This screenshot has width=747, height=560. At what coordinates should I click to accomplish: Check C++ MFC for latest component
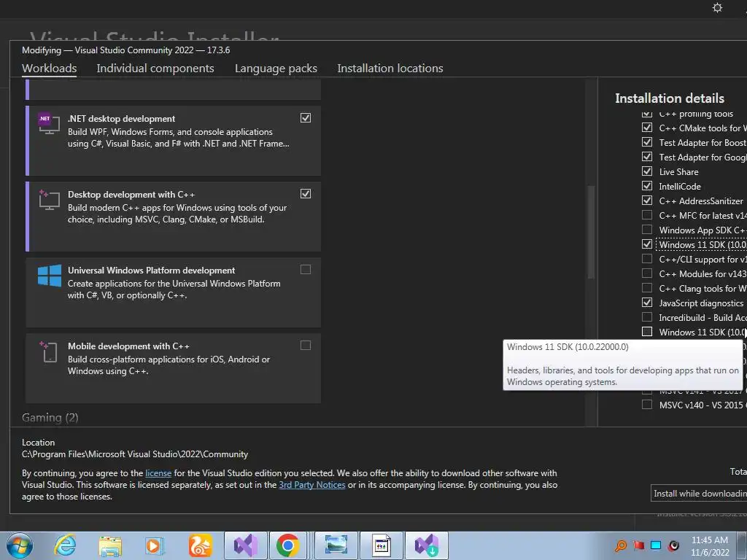647,215
